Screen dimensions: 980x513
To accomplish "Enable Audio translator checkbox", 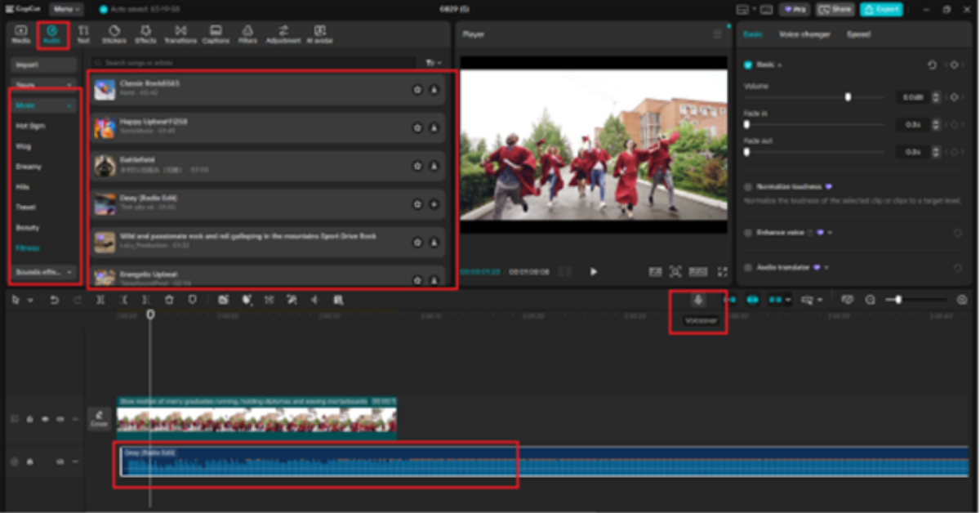I will (748, 267).
